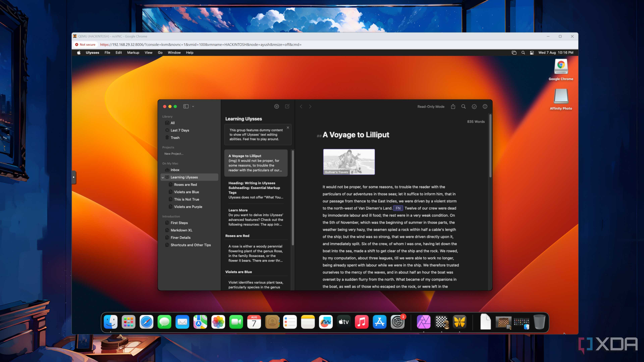This screenshot has width=644, height=362.
Task: Open Affinity Photo from the Dock
Action: pos(424,322)
